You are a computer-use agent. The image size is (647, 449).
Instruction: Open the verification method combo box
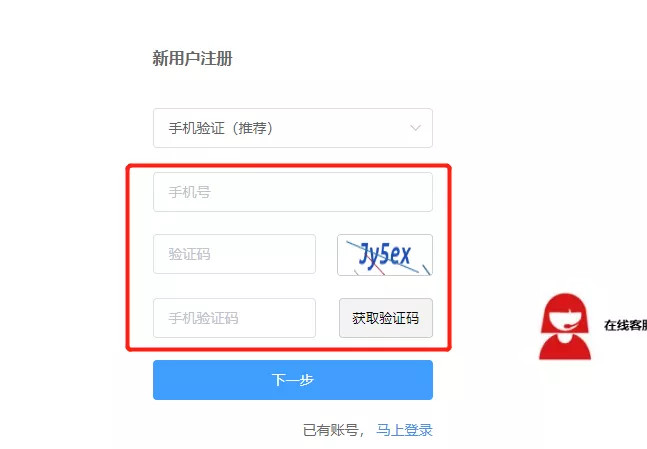(293, 128)
